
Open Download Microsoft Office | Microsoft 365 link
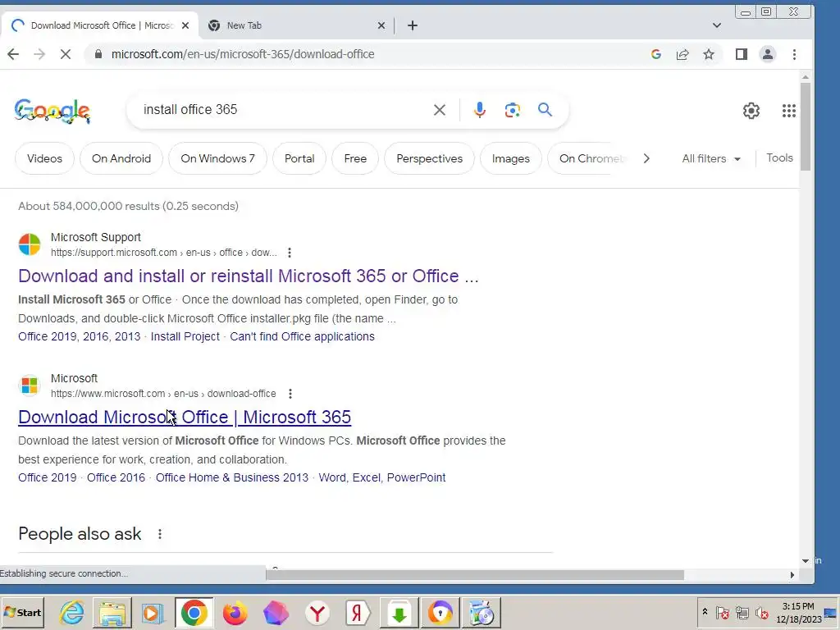185,417
